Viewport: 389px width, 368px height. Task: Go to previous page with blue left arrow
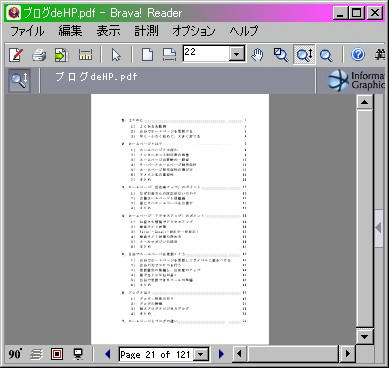[x=108, y=354]
